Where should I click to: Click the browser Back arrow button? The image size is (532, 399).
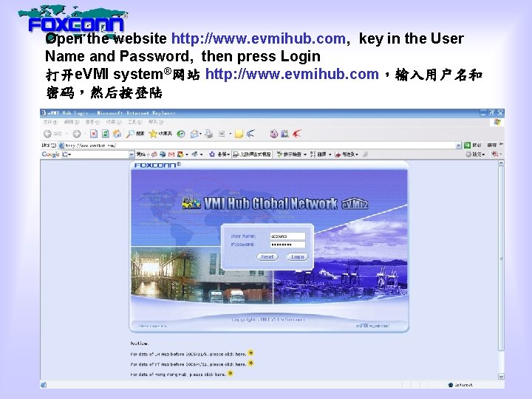[x=47, y=134]
